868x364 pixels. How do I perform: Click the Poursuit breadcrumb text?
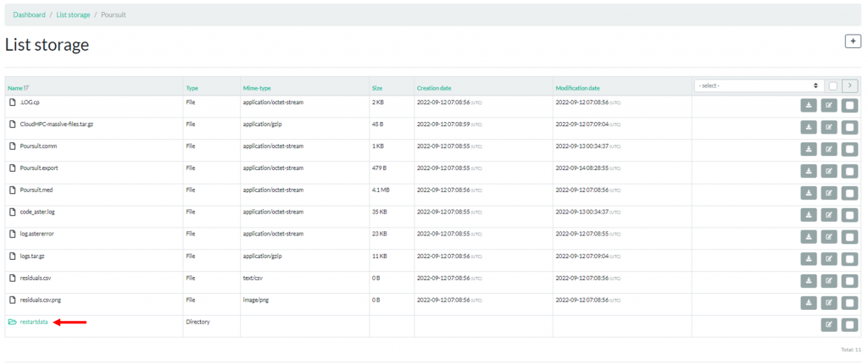tap(114, 15)
